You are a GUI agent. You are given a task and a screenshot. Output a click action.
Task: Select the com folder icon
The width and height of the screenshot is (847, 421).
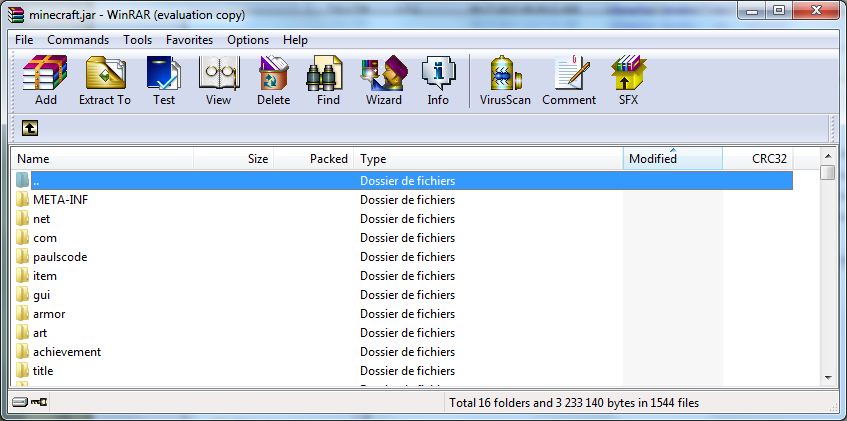[22, 238]
